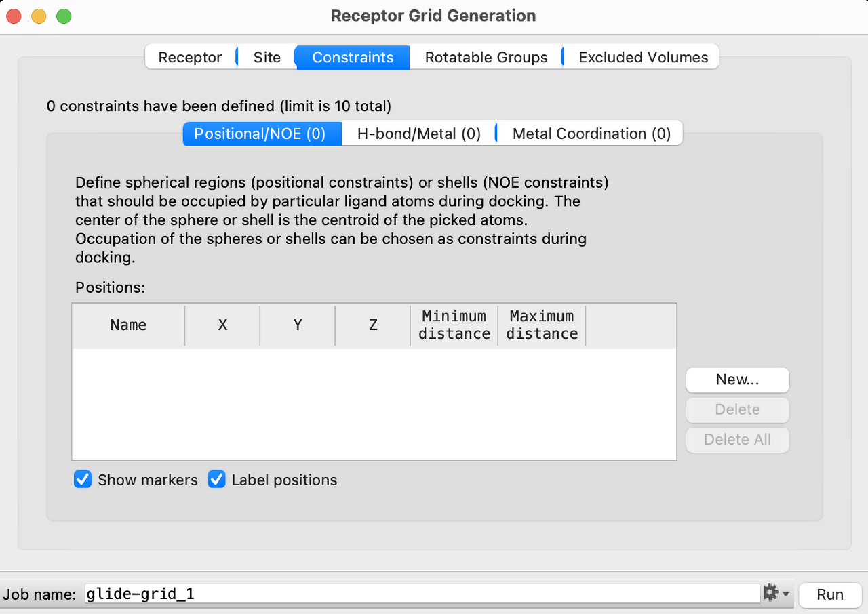Screen dimensions: 868x614
Task: Close the window with red button
Action: 15,16
